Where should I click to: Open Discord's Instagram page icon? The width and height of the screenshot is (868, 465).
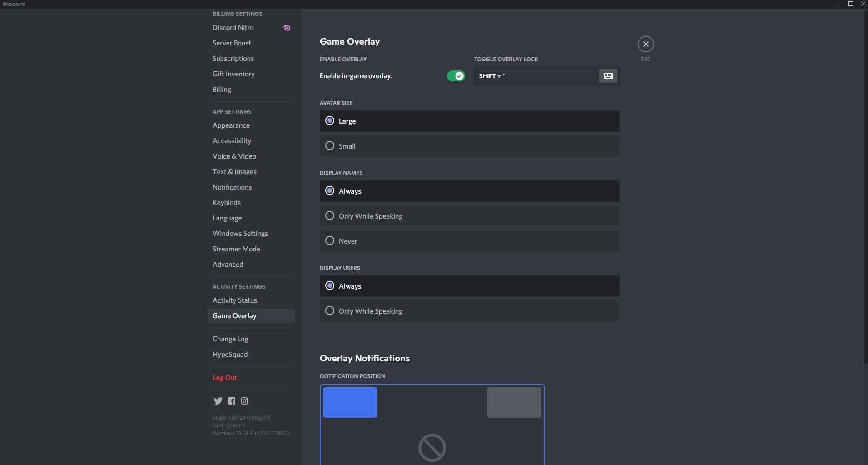[x=244, y=401]
